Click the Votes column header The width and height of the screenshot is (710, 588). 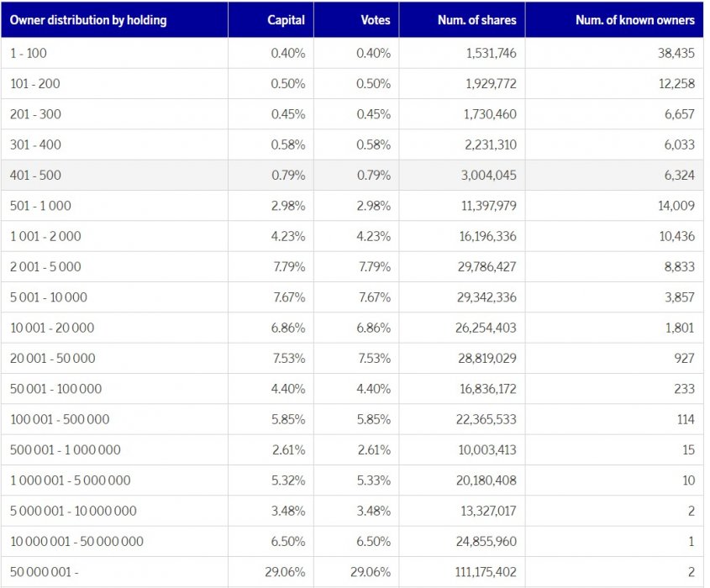pos(375,20)
